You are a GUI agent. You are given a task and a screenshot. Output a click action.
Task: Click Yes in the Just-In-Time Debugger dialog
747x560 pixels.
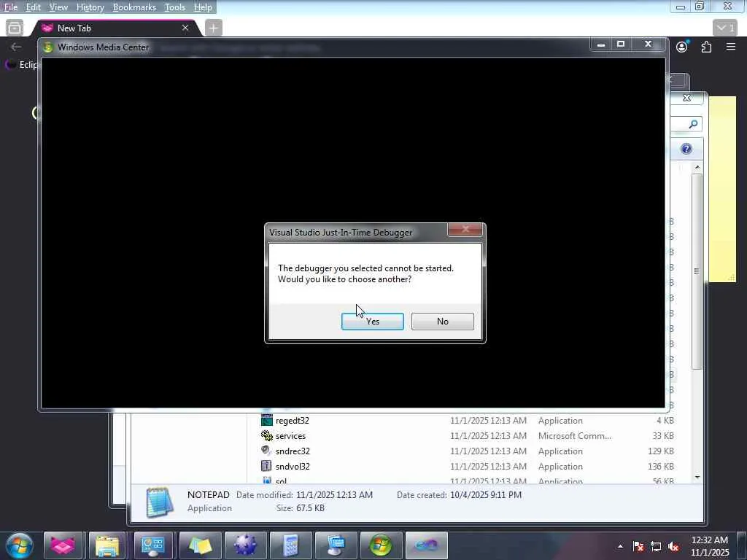point(373,322)
